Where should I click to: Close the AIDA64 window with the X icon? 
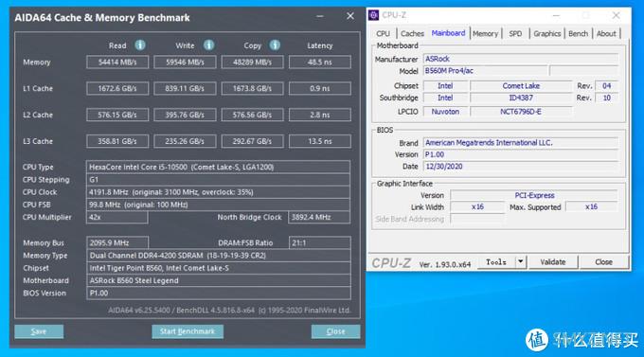tap(349, 16)
